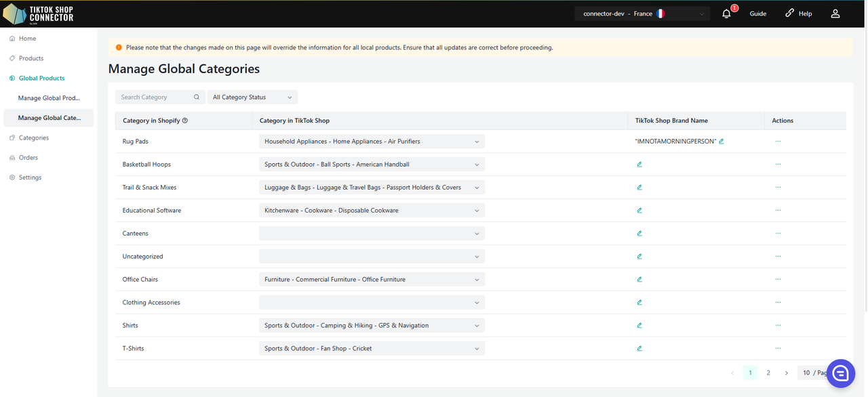Viewport: 868px width, 397px height.
Task: Click the notification bell icon
Action: point(727,14)
